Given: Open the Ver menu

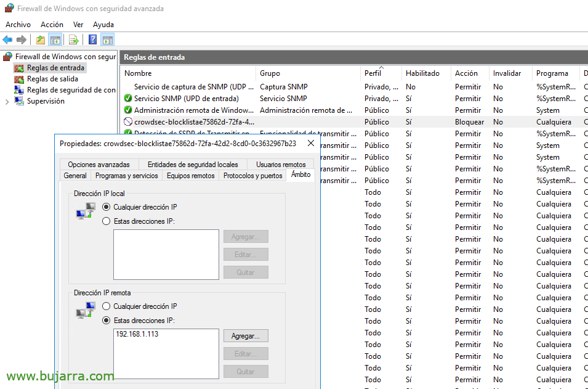Looking at the screenshot, I should (x=78, y=25).
